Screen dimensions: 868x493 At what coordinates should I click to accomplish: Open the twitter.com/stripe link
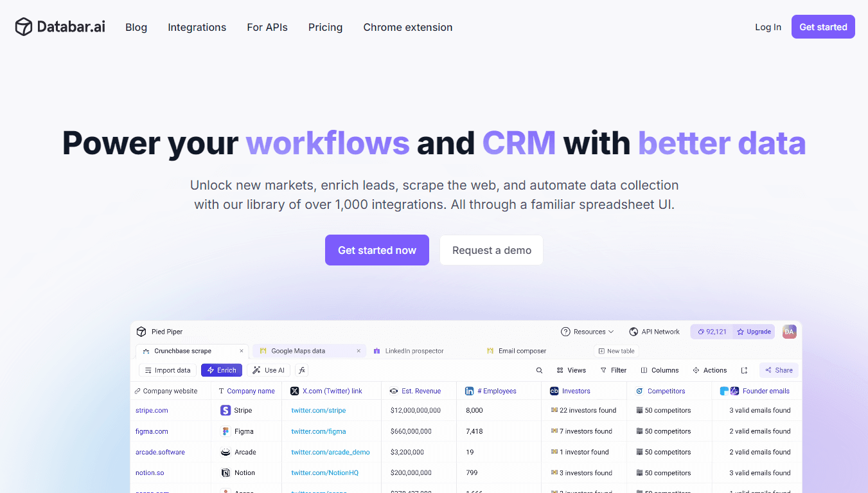pyautogui.click(x=319, y=410)
